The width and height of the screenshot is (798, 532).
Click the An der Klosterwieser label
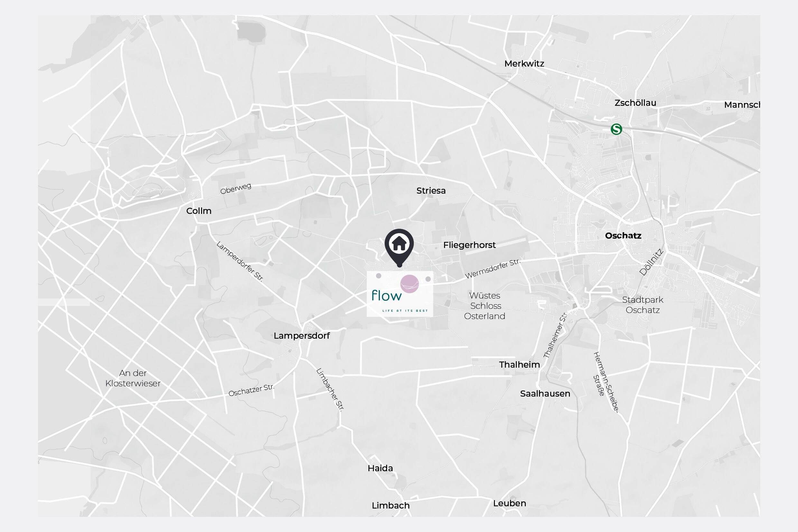[133, 378]
